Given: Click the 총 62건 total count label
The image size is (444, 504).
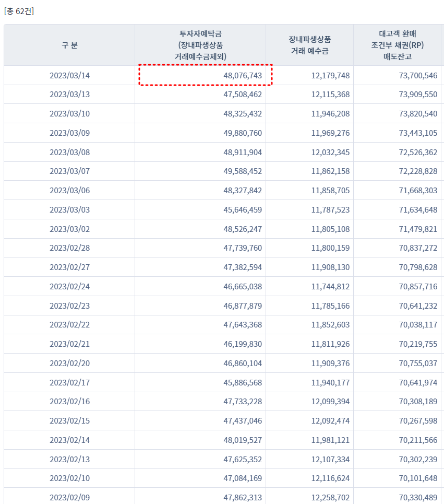Looking at the screenshot, I should (x=19, y=11).
